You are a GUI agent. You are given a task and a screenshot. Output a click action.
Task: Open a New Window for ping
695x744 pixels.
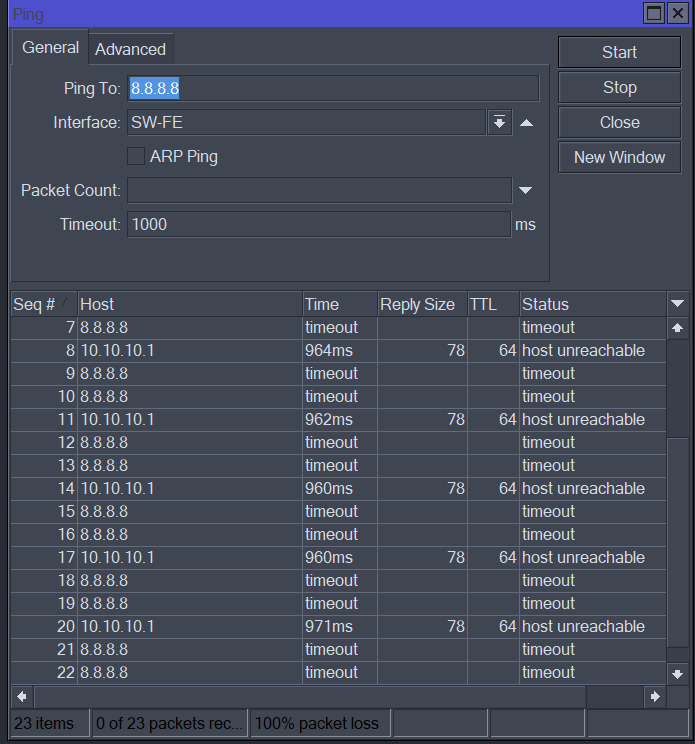click(619, 157)
